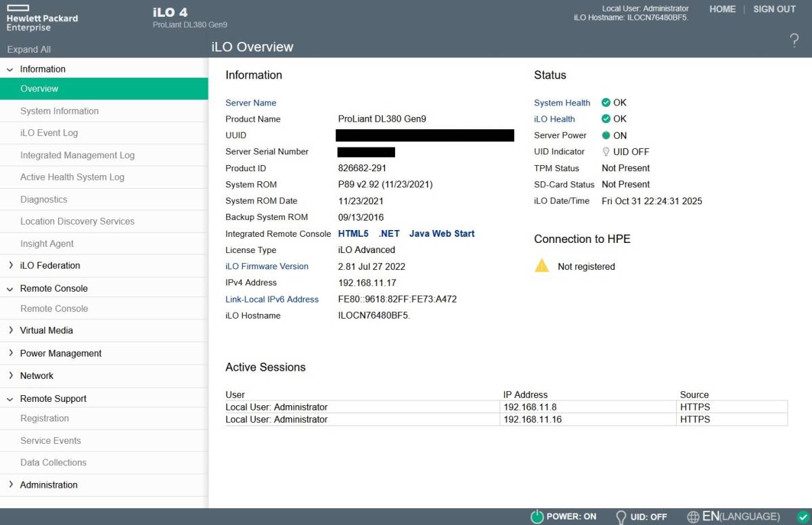Screen dimensions: 812x525
Task: Click Expand All in sidebar
Action: tap(28, 49)
